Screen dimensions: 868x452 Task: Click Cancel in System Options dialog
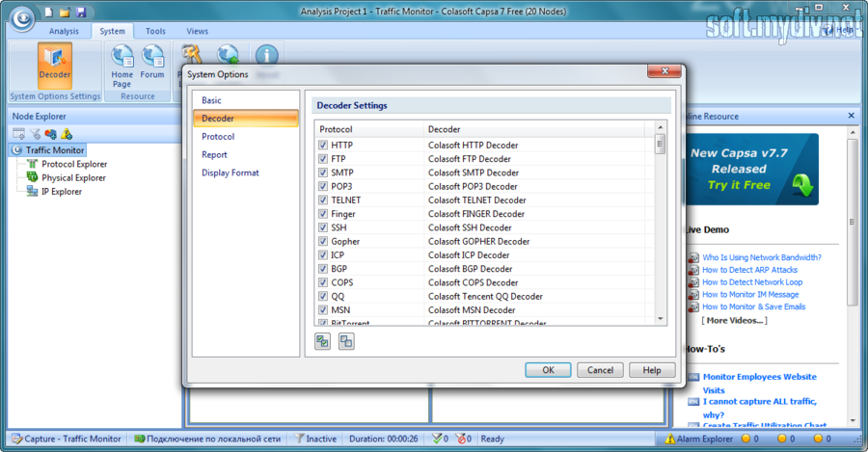pyautogui.click(x=600, y=370)
